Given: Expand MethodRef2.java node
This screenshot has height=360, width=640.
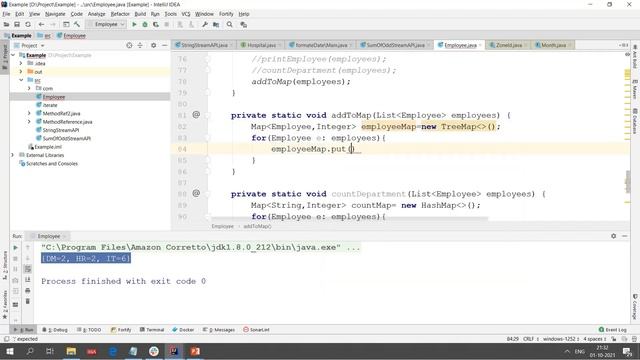Looking at the screenshot, I should (x=29, y=113).
